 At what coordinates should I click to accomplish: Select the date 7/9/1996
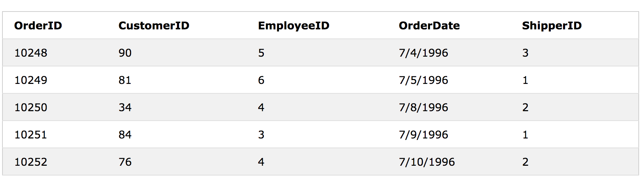(x=424, y=135)
